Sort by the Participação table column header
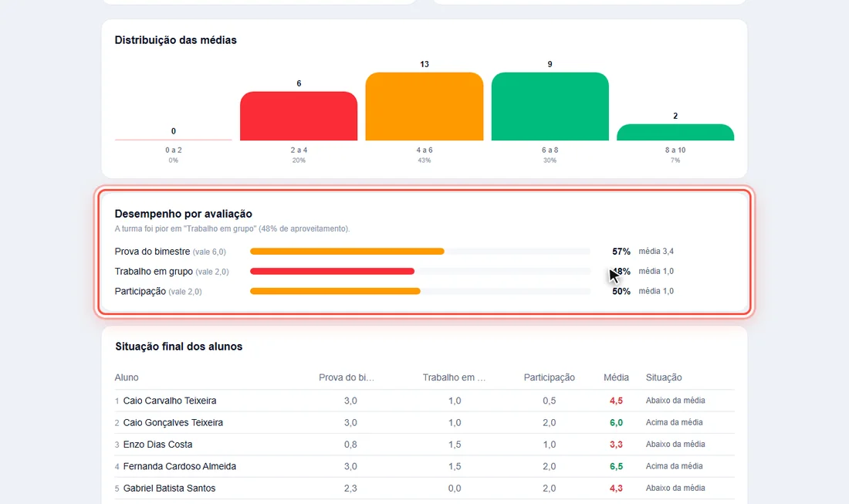The image size is (849, 504). click(549, 377)
